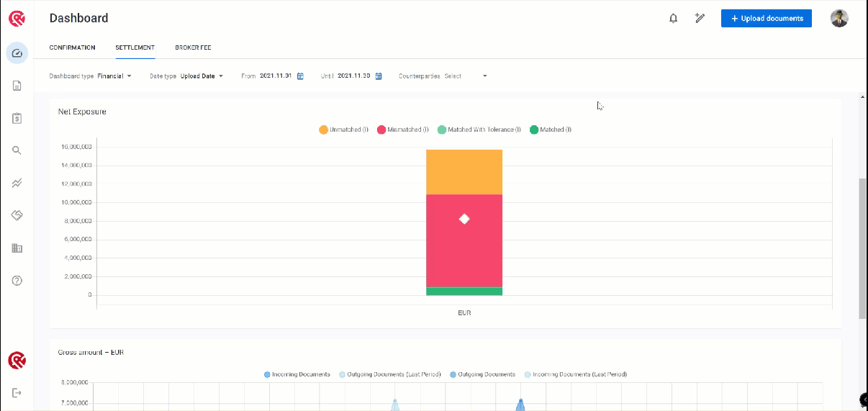Screen dimensions: 868x411
Task: Toggle Matched With Tolerance legend series
Action: 475,130
